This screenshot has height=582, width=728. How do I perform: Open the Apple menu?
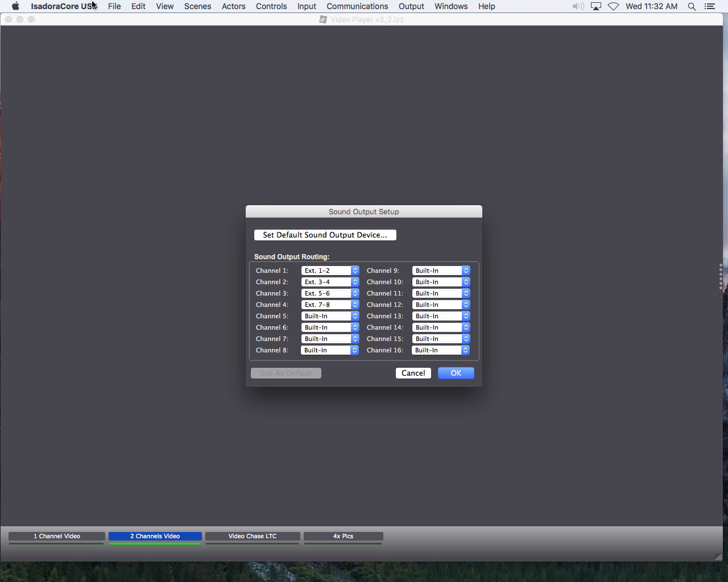point(15,6)
